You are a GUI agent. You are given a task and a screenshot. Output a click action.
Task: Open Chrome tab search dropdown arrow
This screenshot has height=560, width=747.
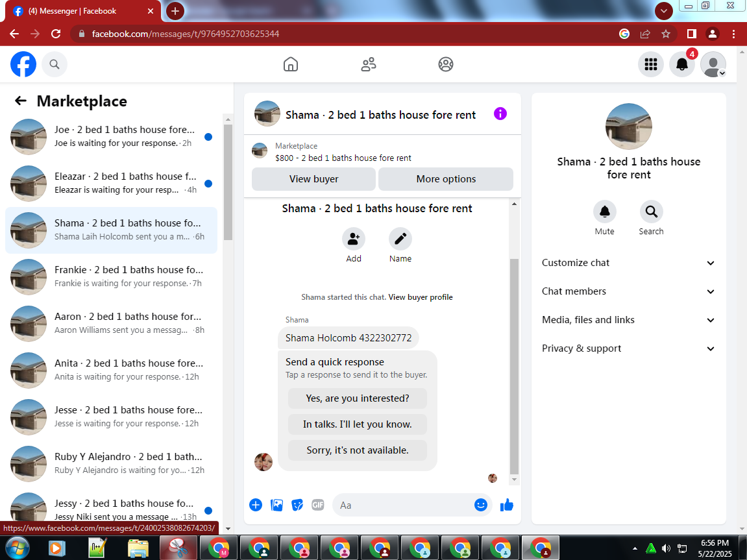[x=664, y=11]
